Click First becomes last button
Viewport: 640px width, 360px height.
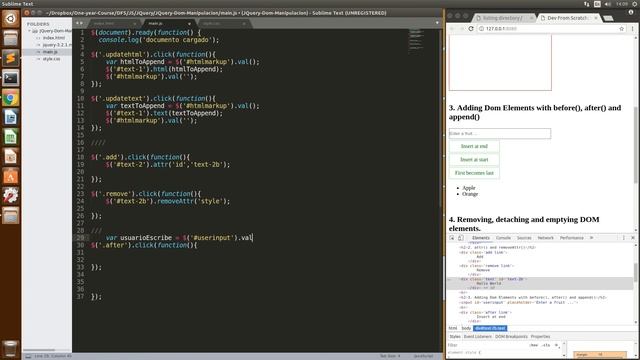pyautogui.click(x=474, y=173)
